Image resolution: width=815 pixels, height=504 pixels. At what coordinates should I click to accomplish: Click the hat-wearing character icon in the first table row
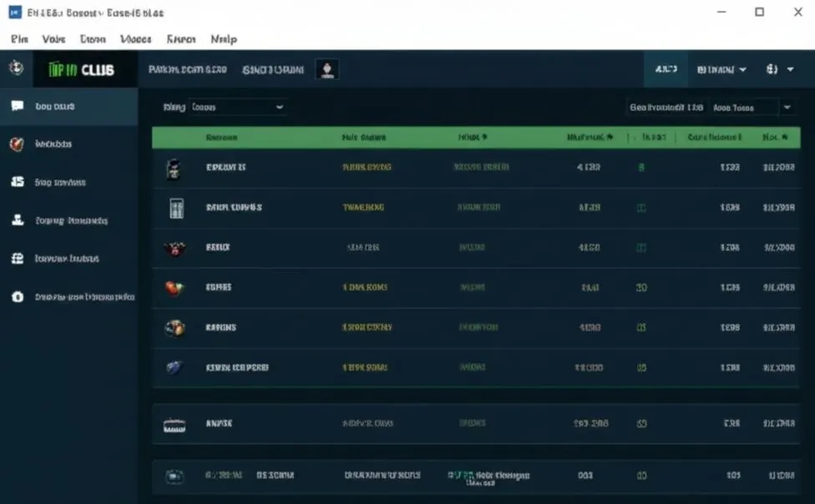point(175,169)
